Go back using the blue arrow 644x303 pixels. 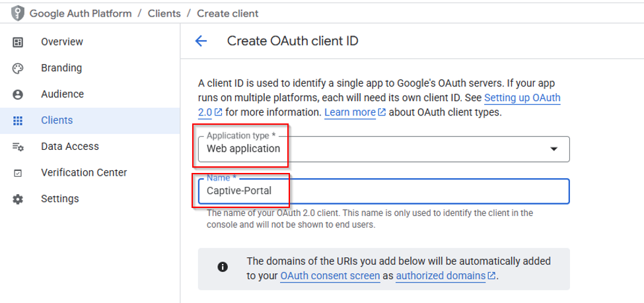tap(201, 41)
